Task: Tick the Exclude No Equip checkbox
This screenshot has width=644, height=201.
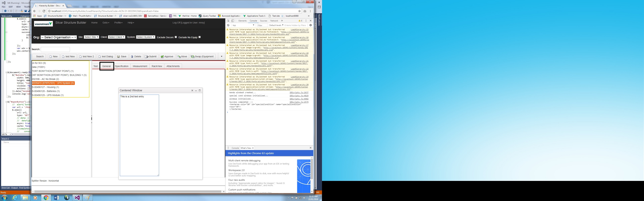Action: [200, 37]
